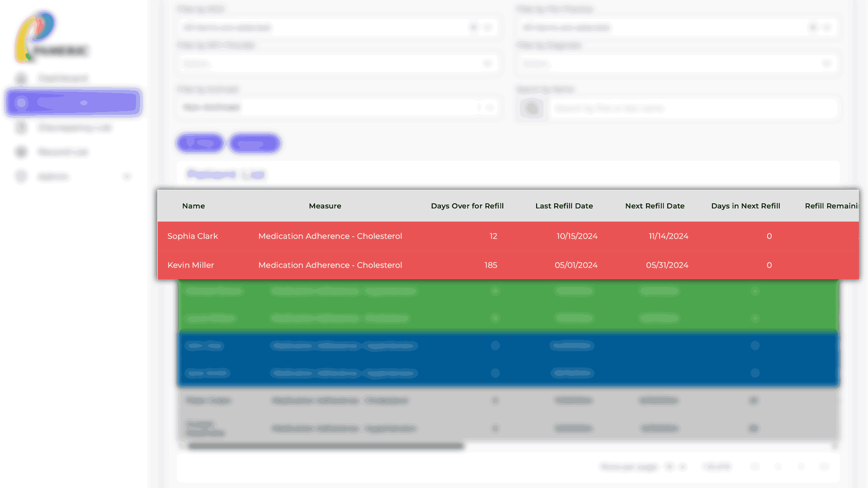Viewport: 868px width, 488px height.
Task: Sort by the Measure column header
Action: [325, 206]
